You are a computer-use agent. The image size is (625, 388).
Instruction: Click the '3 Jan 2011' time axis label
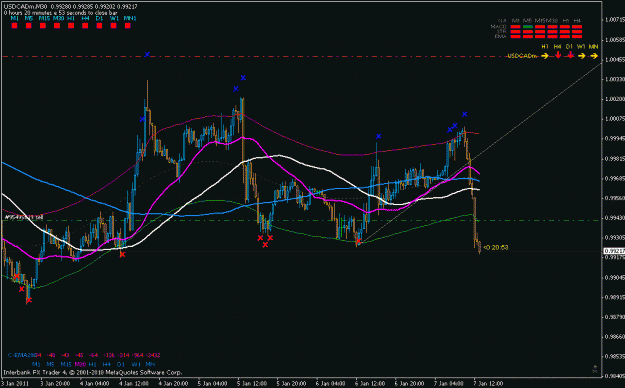tap(15, 384)
